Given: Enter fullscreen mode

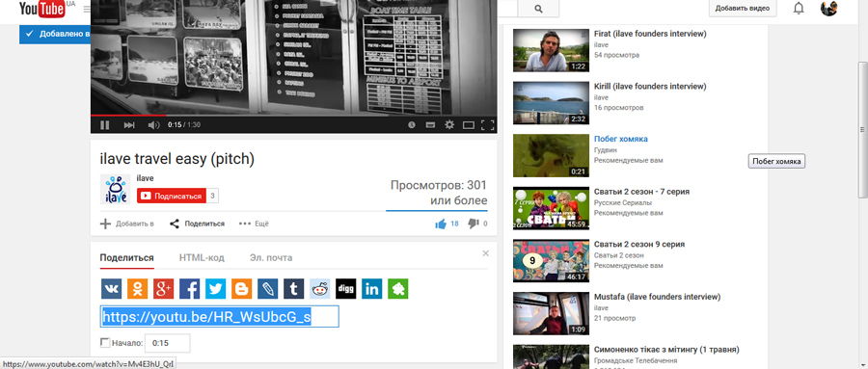Looking at the screenshot, I should pyautogui.click(x=488, y=125).
